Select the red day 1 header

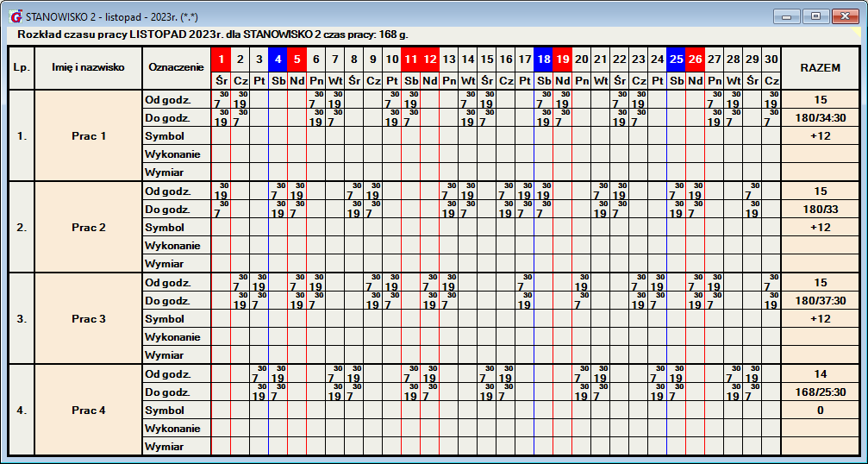[221, 60]
